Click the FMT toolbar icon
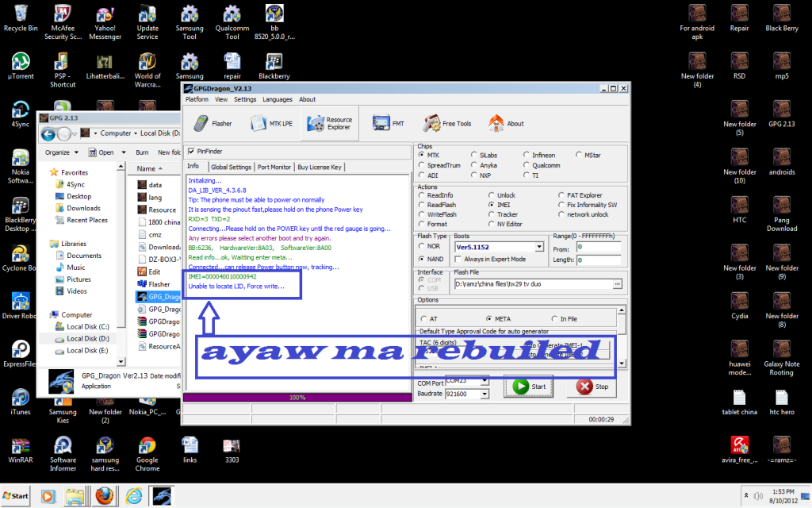812x508 pixels. tap(380, 122)
